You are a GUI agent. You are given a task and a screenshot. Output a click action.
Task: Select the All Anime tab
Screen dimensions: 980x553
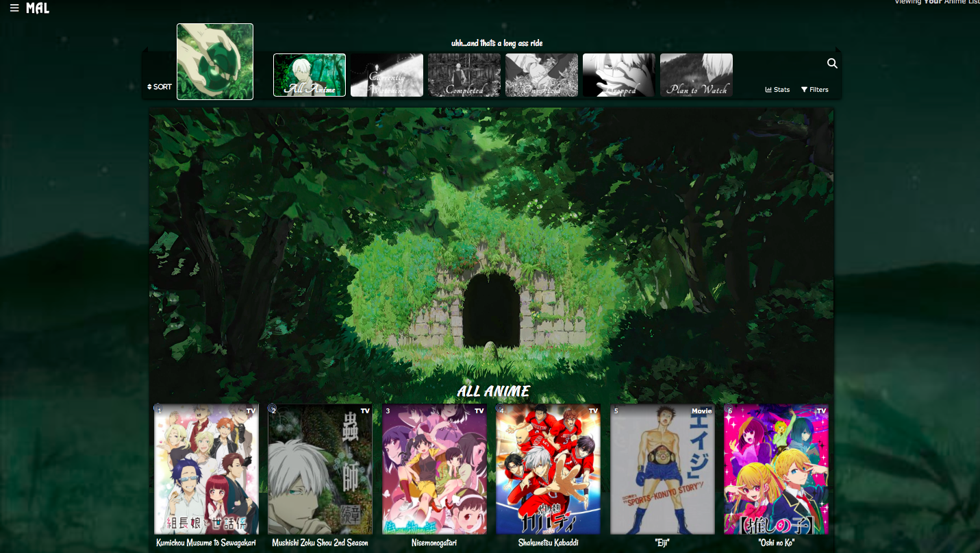click(310, 75)
